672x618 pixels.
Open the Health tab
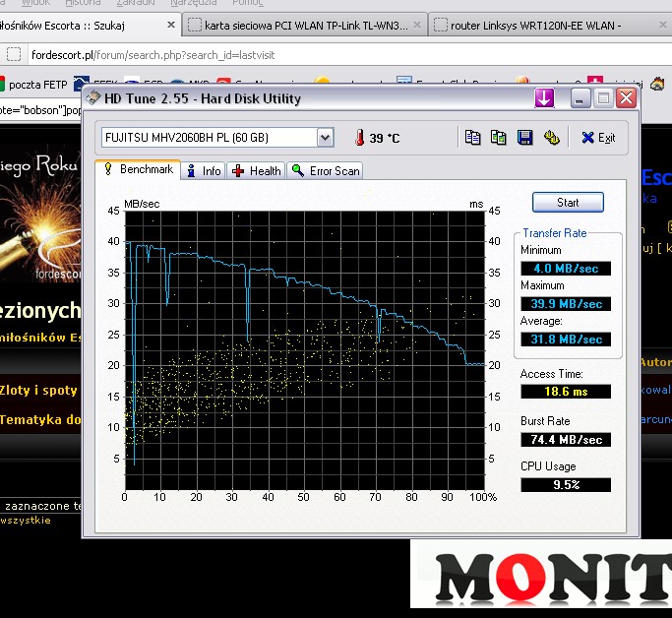(x=257, y=171)
